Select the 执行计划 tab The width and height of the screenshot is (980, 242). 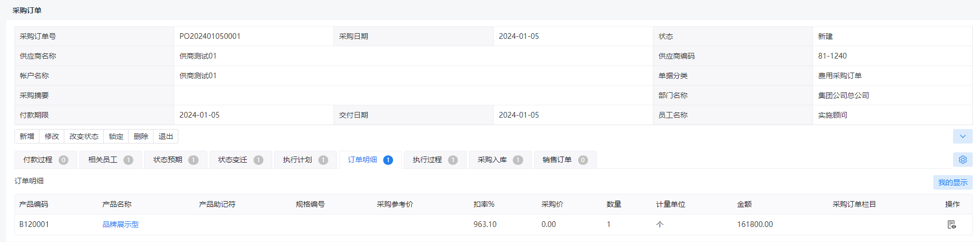[x=305, y=160]
